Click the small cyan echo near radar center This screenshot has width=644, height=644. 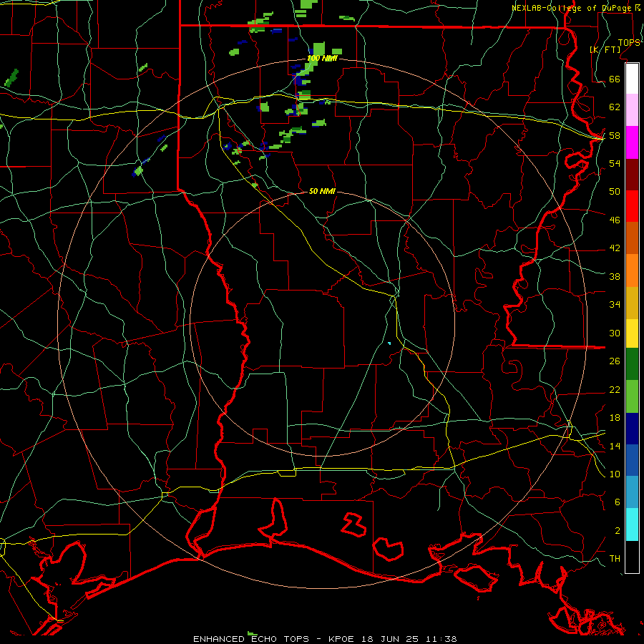(389, 343)
